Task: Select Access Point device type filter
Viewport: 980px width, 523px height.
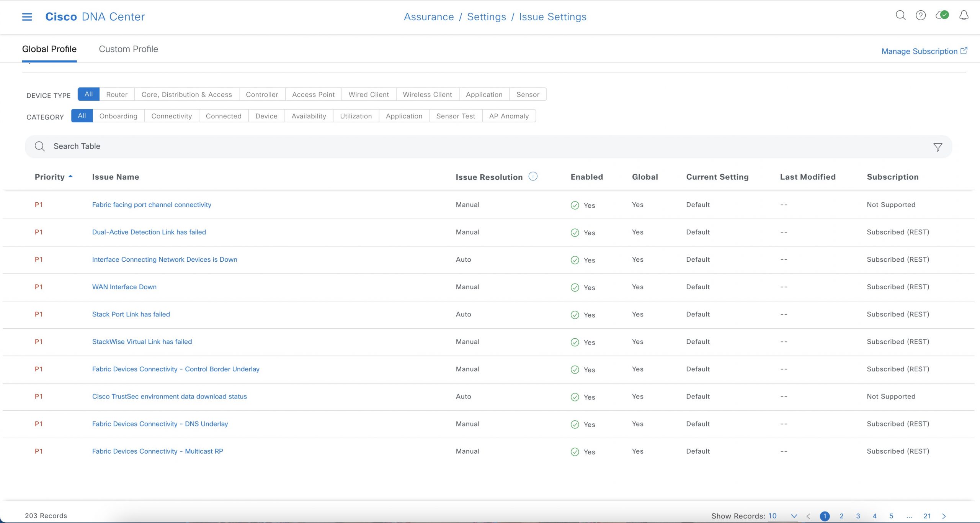Action: (313, 94)
